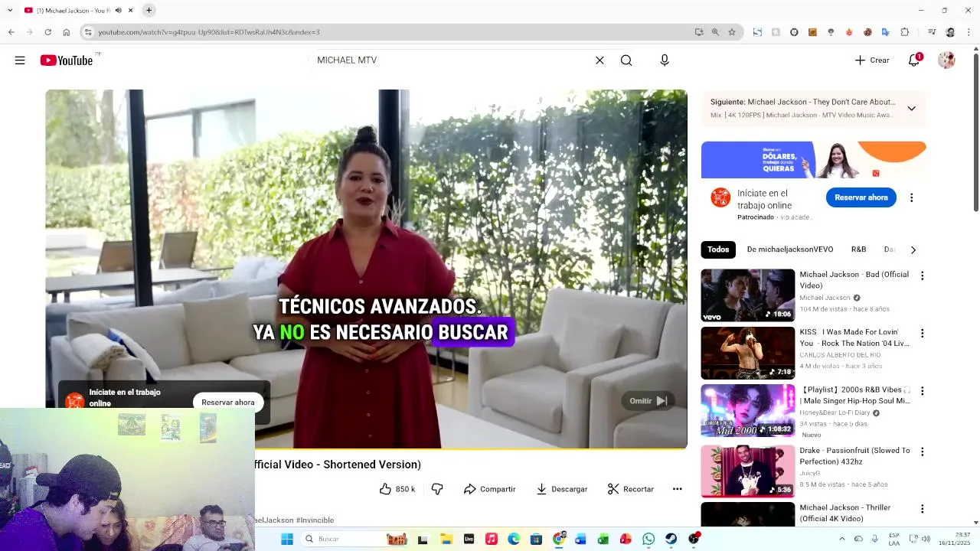Show more filter chips with the arrow
The image size is (980, 551).
coord(913,249)
